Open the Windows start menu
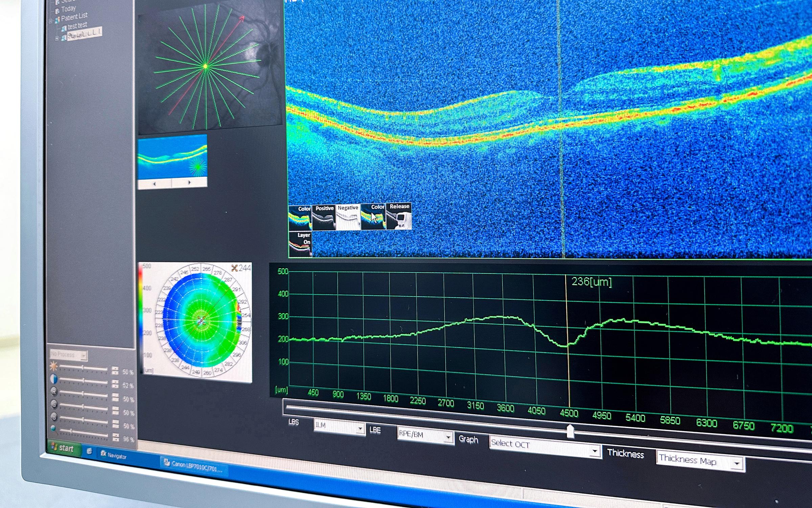Screen dimensions: 812x508 click(63, 448)
